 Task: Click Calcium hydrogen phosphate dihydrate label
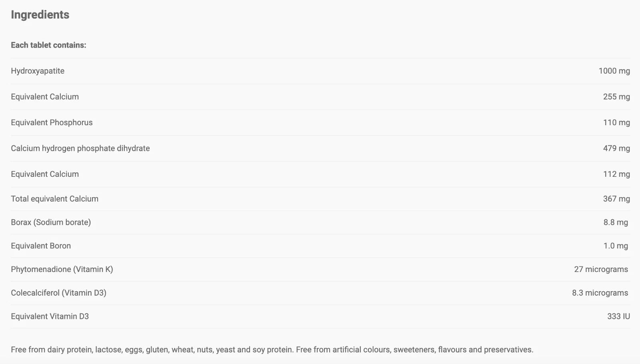point(80,148)
